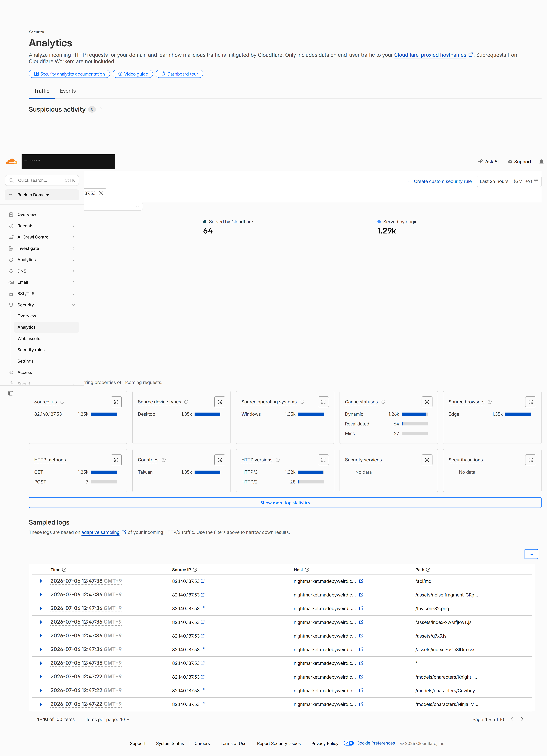Open external link for /api/mq host
This screenshot has height=756, width=547.
point(361,581)
